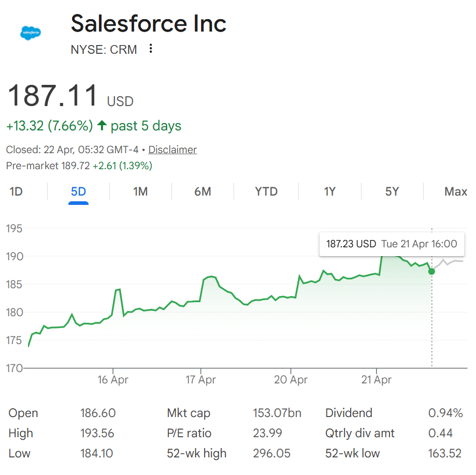Click the 187.23 USD price tooltip

click(x=351, y=244)
